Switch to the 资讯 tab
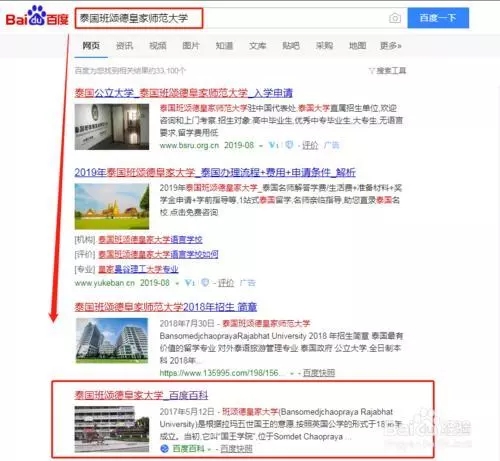The image size is (500, 461). (124, 46)
